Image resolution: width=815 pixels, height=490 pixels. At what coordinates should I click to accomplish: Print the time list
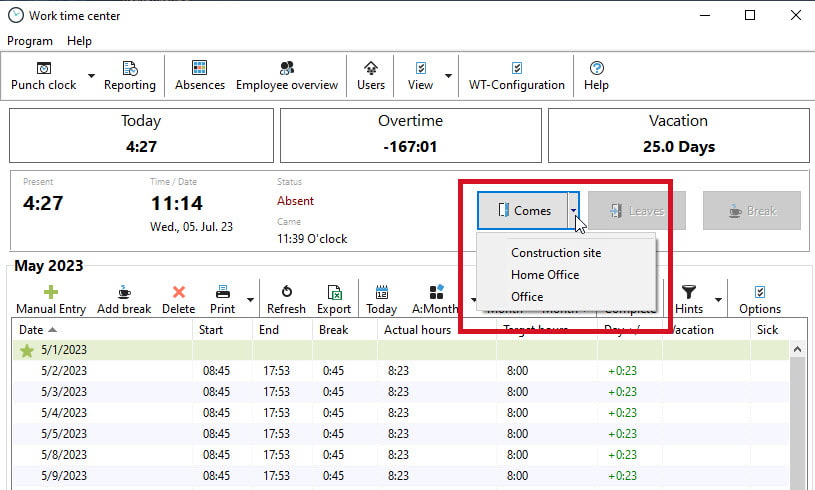(222, 300)
